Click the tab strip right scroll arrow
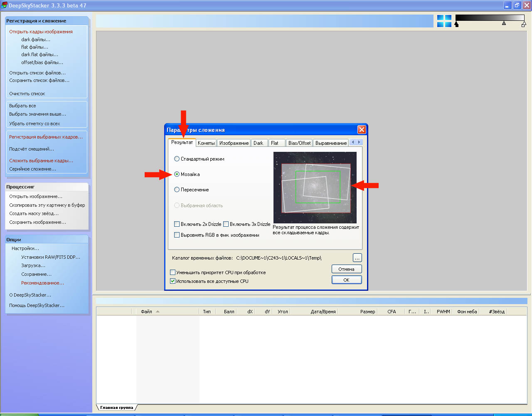The width and height of the screenshot is (532, 416). (359, 142)
